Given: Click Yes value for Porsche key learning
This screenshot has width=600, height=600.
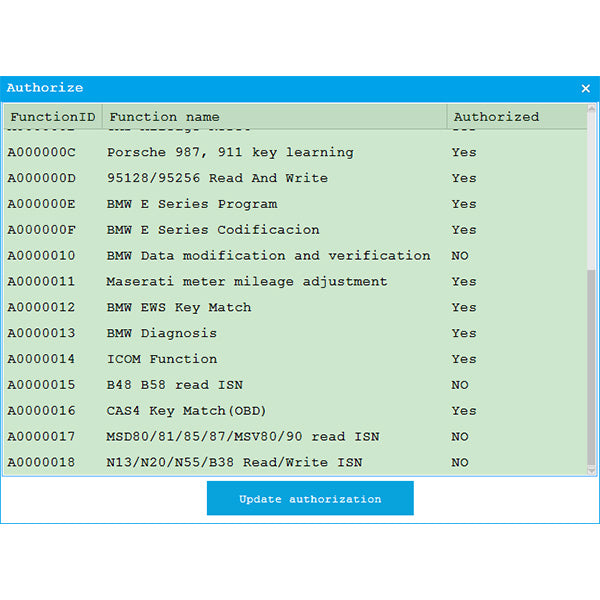Looking at the screenshot, I should click(464, 152).
